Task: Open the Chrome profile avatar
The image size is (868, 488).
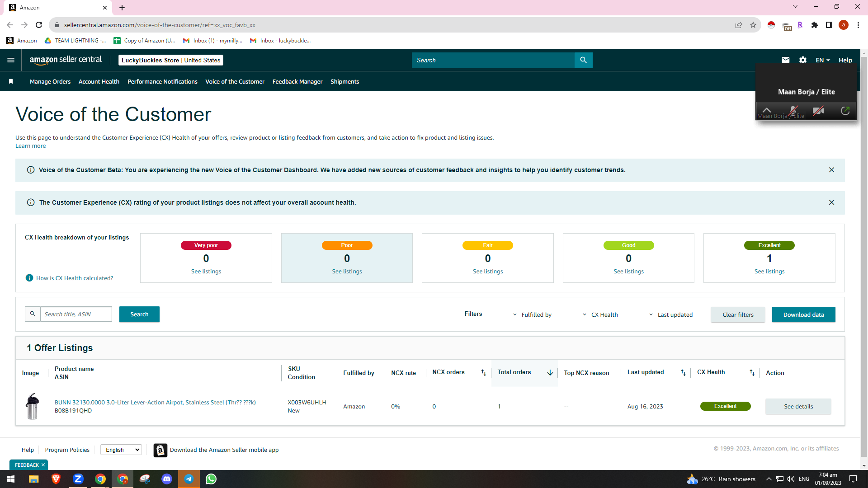Action: (844, 25)
